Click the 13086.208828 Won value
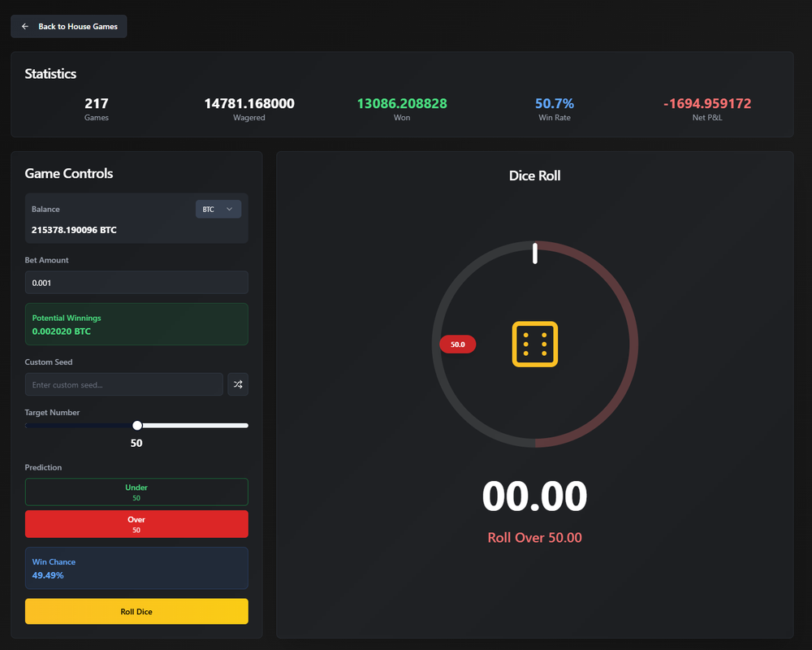The width and height of the screenshot is (812, 650). click(x=402, y=104)
